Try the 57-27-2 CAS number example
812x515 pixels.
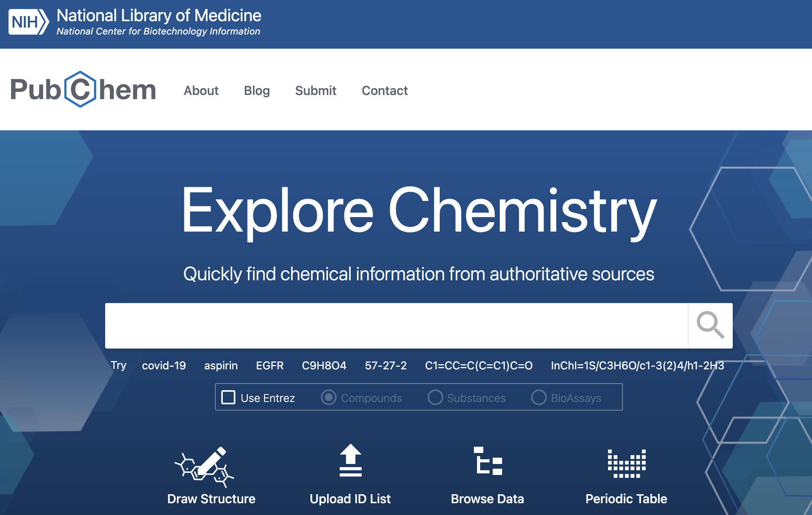coord(386,365)
